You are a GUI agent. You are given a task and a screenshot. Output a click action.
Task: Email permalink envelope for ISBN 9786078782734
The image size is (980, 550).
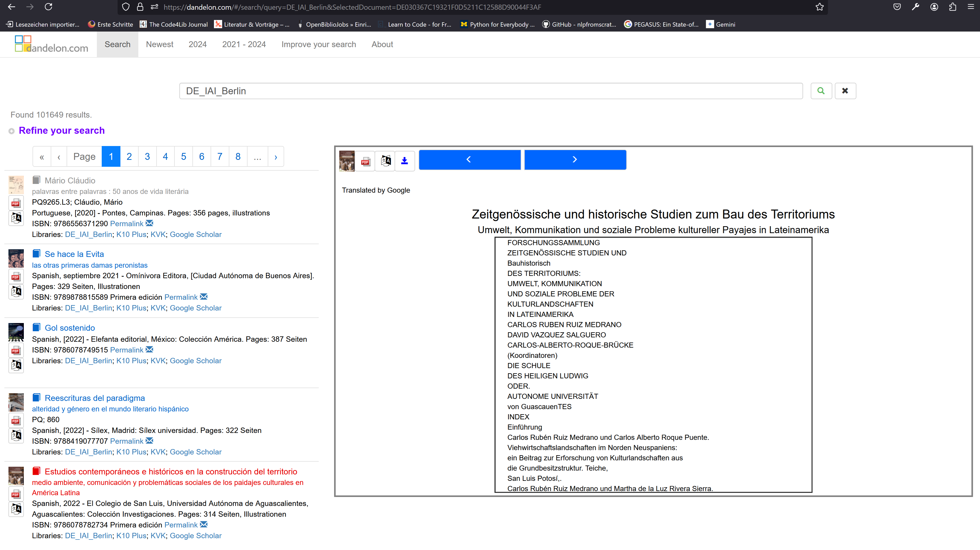coord(204,525)
